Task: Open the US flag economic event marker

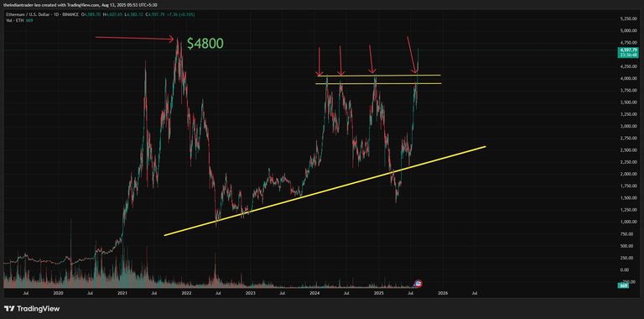Action: 418,283
